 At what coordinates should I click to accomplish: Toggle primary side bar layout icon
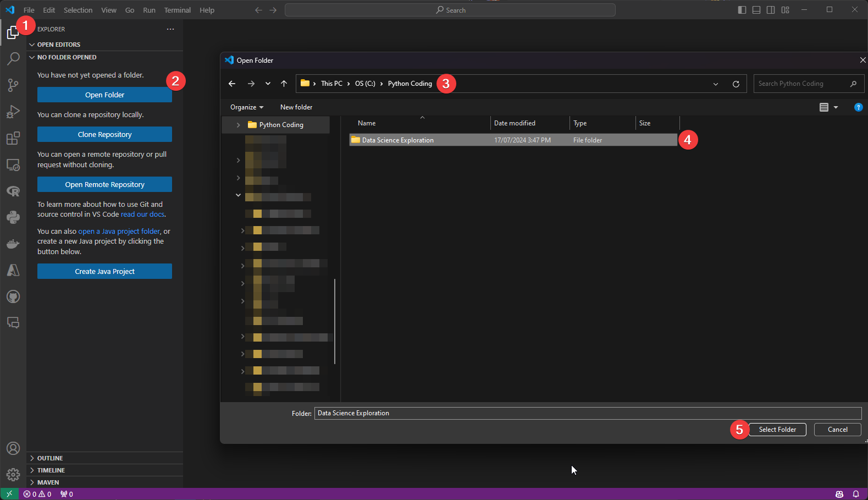click(x=742, y=10)
